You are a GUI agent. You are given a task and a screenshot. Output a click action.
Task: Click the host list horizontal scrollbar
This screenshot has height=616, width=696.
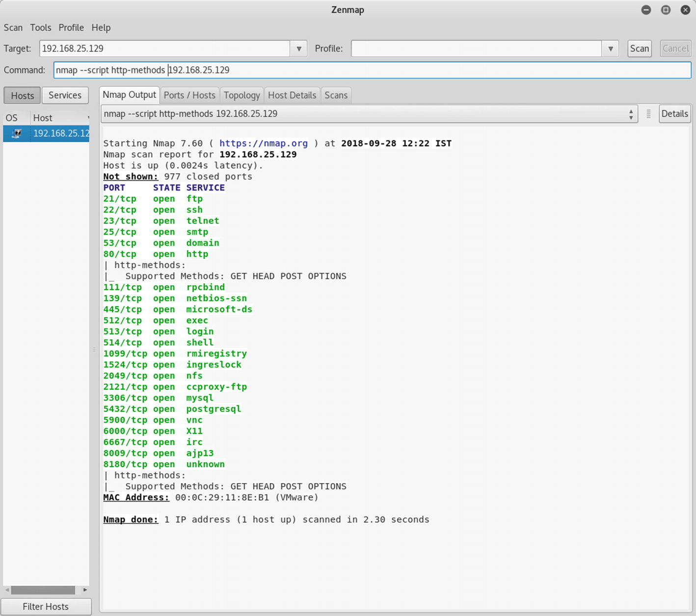pyautogui.click(x=43, y=589)
